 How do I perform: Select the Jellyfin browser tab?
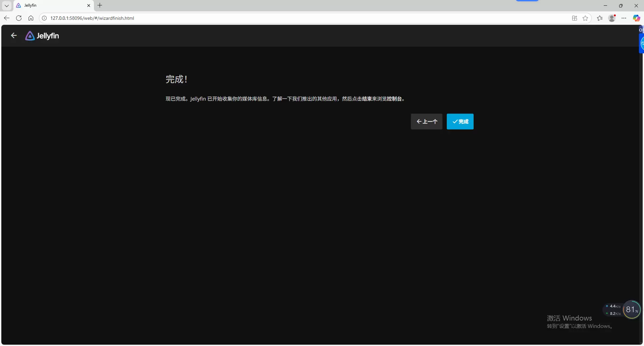coord(50,5)
